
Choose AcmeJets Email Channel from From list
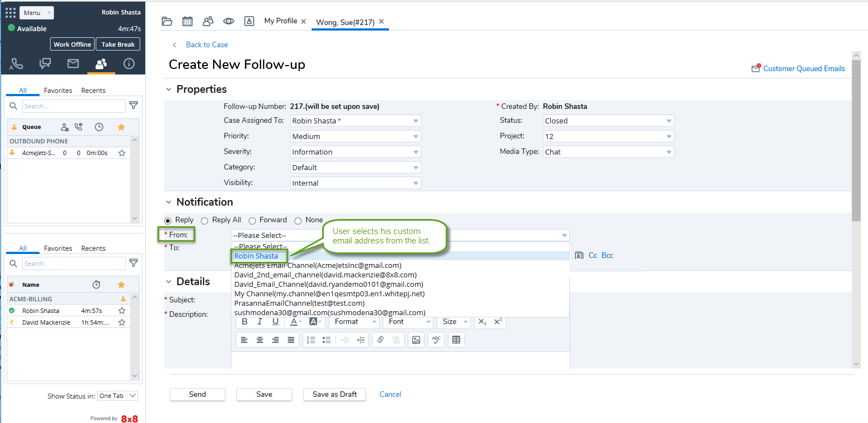pos(318,265)
